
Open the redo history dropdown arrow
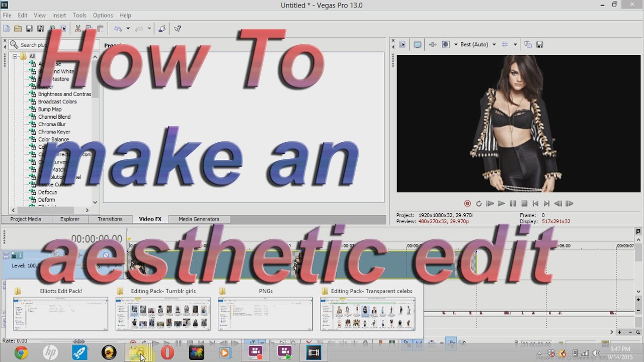pos(149,29)
